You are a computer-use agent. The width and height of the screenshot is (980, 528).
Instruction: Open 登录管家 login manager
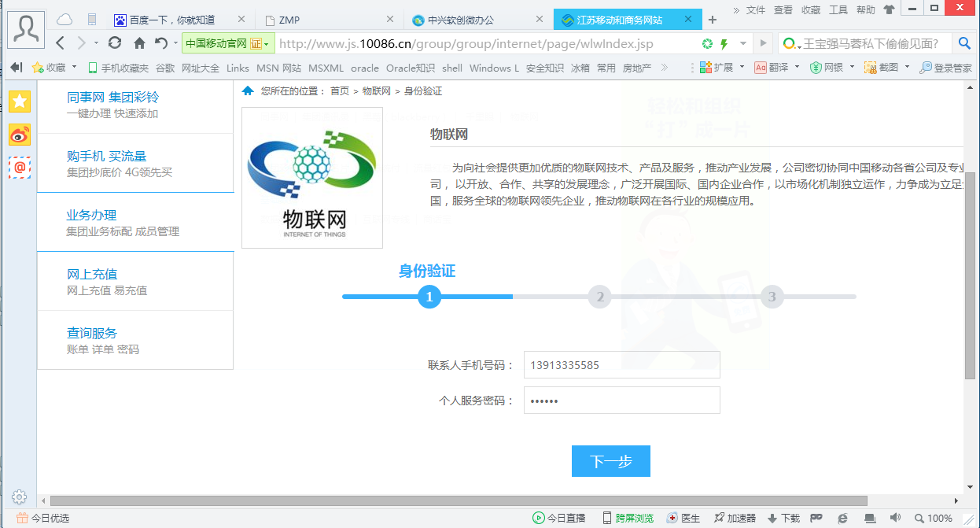click(946, 68)
